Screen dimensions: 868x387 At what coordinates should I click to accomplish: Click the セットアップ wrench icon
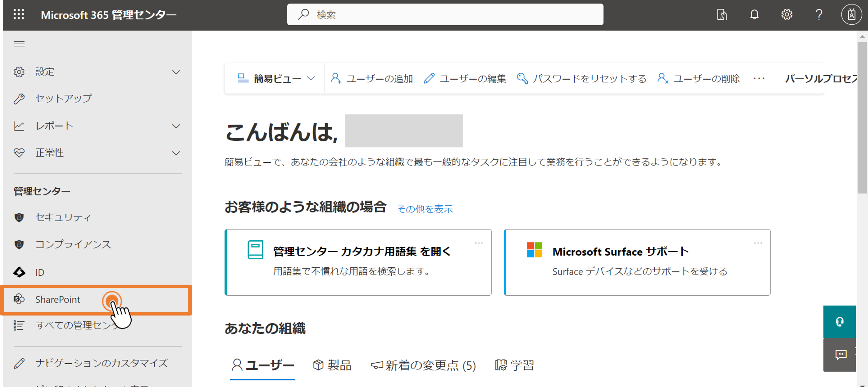tap(19, 99)
